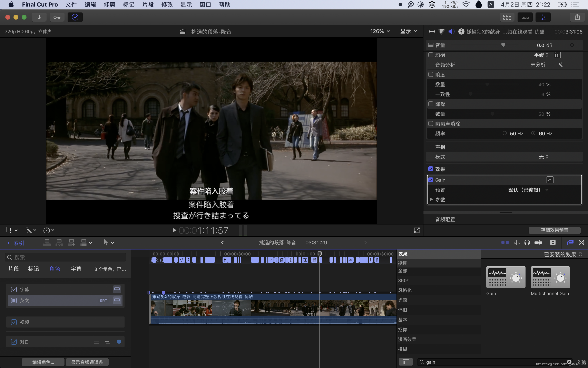The image size is (588, 368).
Task: Click the append clip icon
Action: click(71, 243)
